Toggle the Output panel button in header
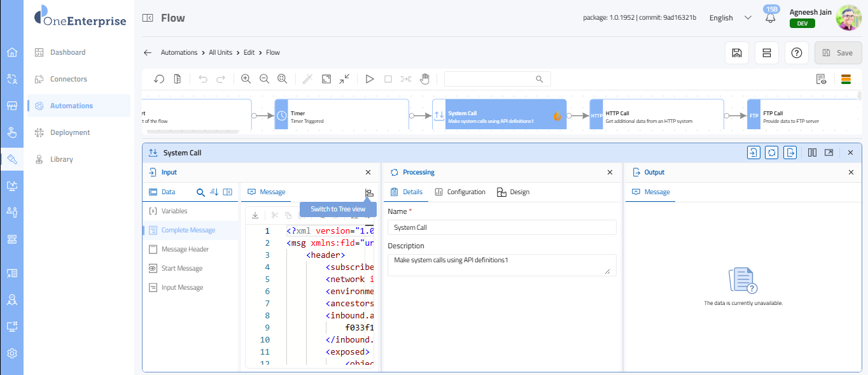This screenshot has width=868, height=375. 790,153
